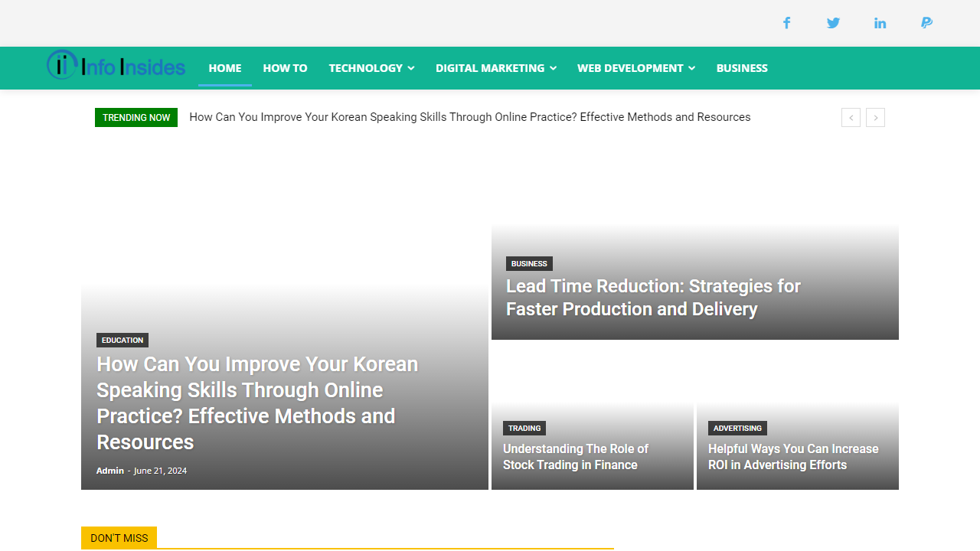Open the Business menu item
The width and height of the screenshot is (980, 551).
pyautogui.click(x=742, y=68)
